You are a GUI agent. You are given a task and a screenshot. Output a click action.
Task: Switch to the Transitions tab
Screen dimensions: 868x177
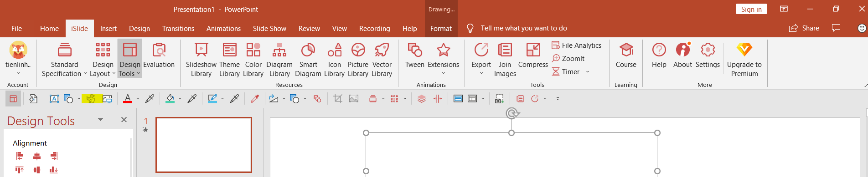pyautogui.click(x=178, y=28)
